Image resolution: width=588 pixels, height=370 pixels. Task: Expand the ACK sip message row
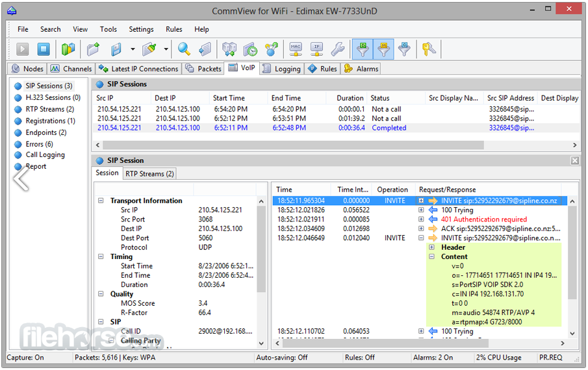(x=421, y=228)
